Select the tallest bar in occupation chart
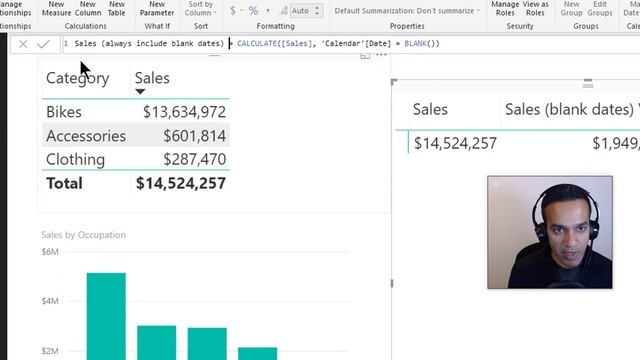 [106, 316]
